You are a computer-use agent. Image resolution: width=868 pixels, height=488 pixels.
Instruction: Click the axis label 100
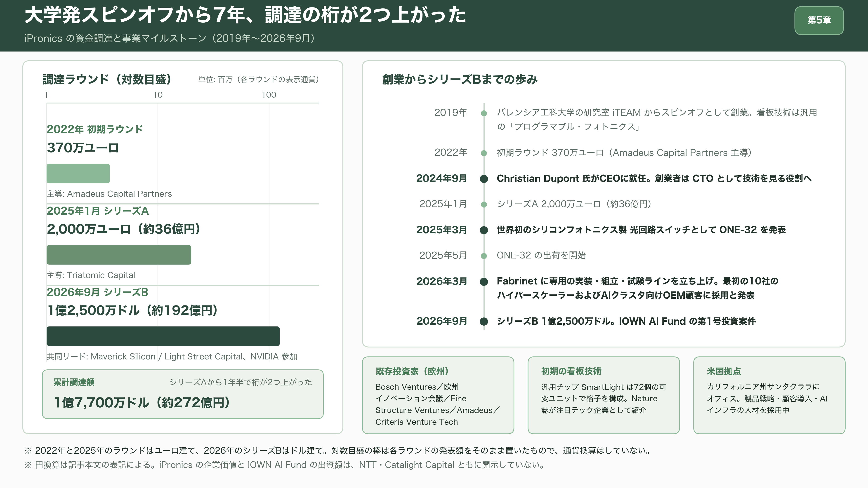[269, 95]
